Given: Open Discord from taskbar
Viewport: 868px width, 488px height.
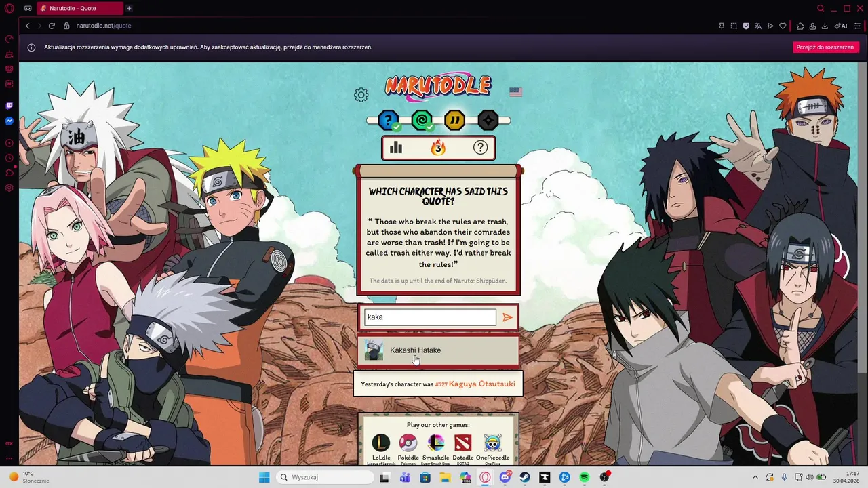Looking at the screenshot, I should [505, 477].
